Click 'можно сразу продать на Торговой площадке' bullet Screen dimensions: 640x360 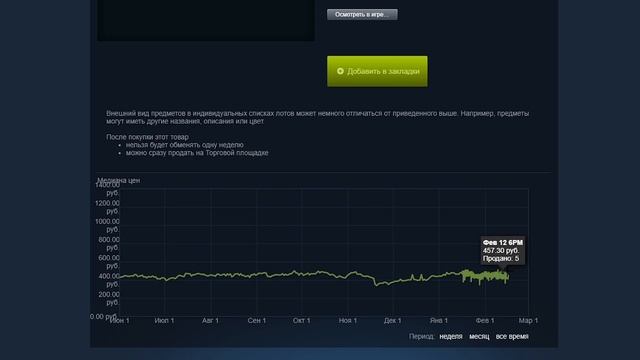[197, 153]
